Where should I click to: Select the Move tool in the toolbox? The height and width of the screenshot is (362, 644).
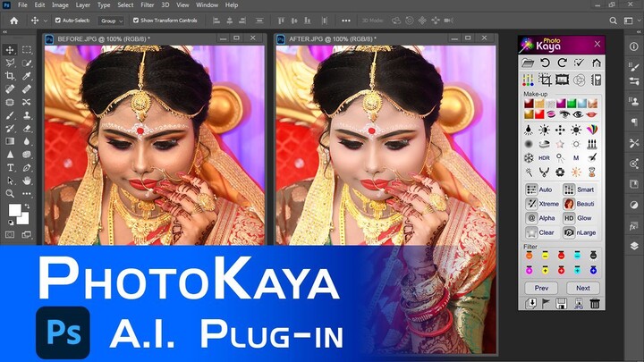pos(10,50)
